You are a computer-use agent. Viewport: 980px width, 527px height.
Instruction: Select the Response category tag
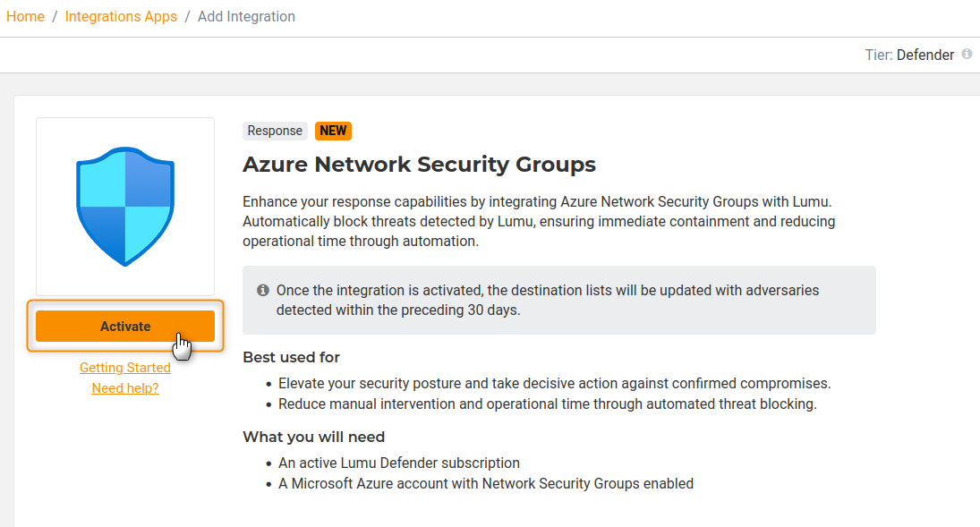275,131
